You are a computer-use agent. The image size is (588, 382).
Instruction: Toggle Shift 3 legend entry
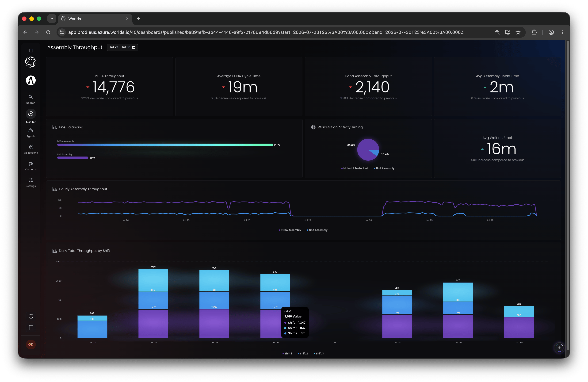pyautogui.click(x=319, y=354)
